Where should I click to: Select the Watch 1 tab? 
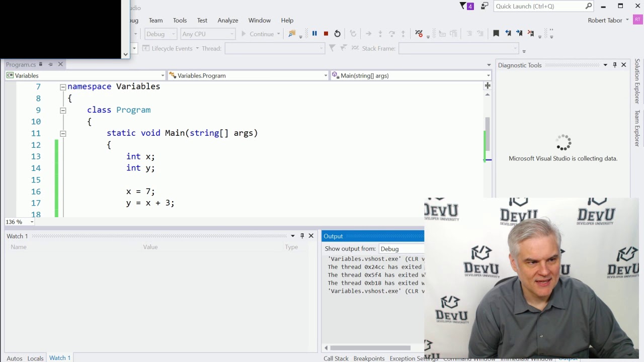(60, 358)
